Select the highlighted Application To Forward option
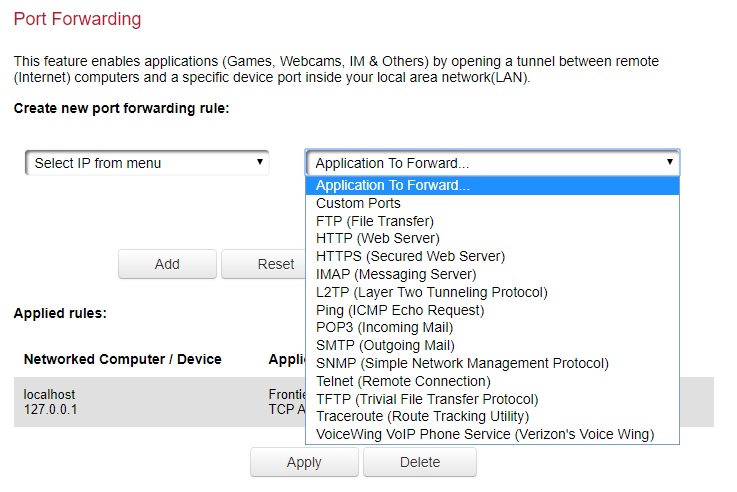This screenshot has width=737, height=492. 492,185
